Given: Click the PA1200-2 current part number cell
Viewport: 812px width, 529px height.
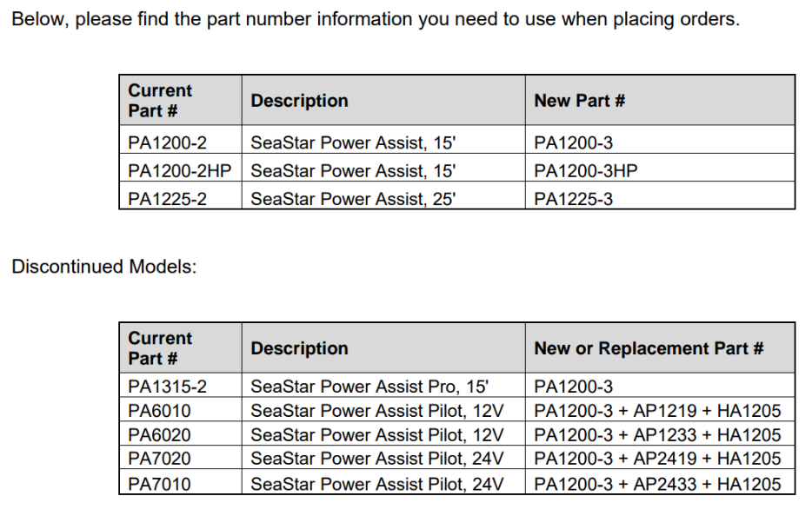Looking at the screenshot, I should 167,143.
